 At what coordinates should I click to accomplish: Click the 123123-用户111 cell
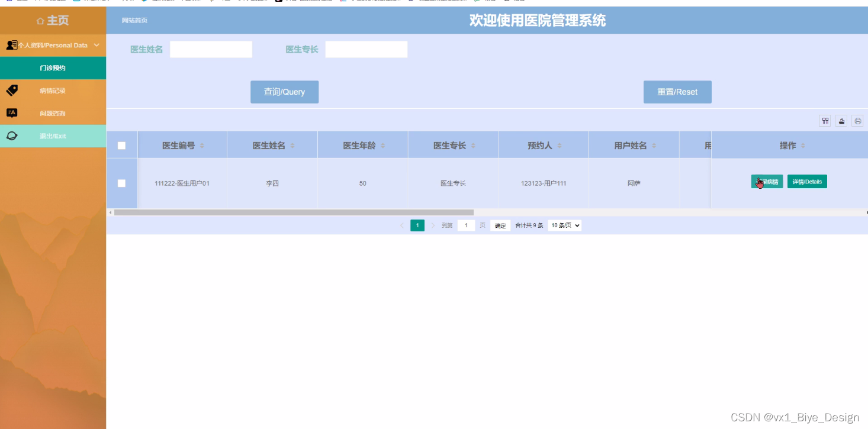[x=544, y=183]
